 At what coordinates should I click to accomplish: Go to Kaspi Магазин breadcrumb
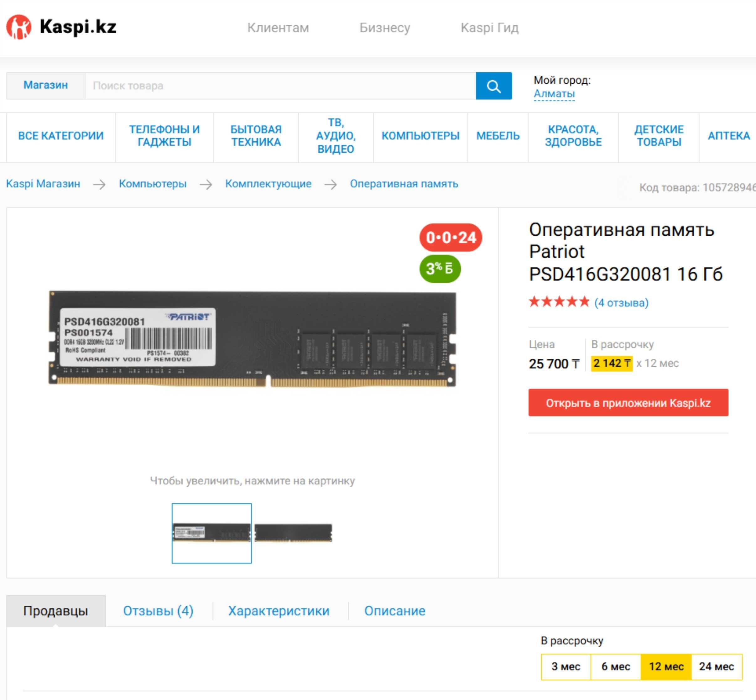pos(43,184)
